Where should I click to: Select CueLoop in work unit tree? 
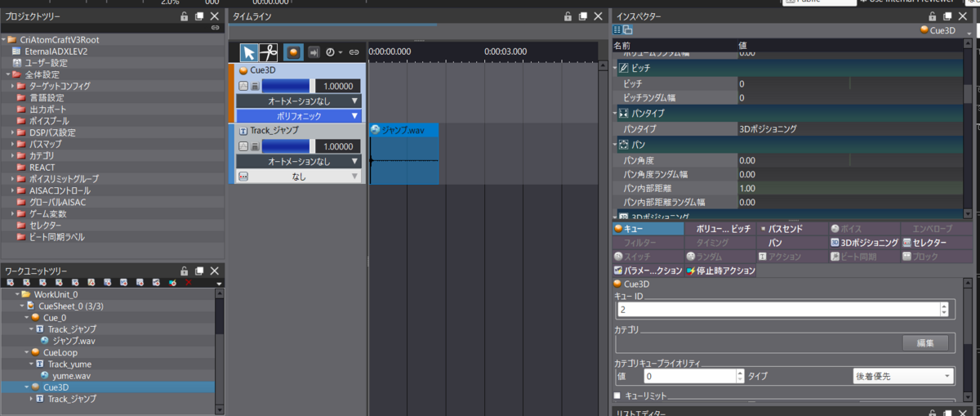pos(60,352)
